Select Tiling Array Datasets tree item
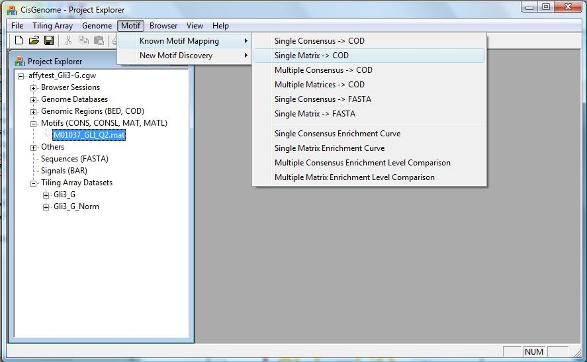Image resolution: width=587 pixels, height=362 pixels. [x=77, y=183]
